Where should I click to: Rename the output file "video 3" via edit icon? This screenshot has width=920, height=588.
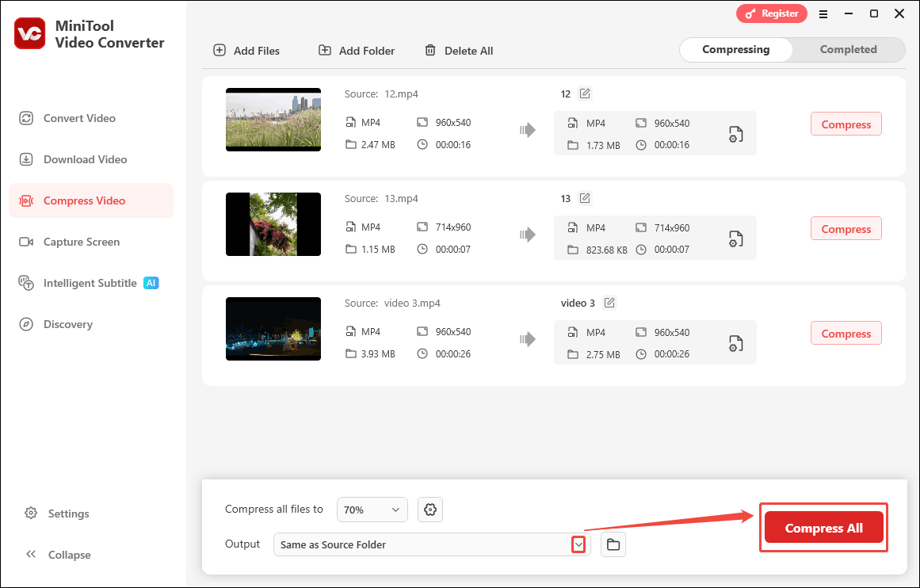(x=609, y=302)
